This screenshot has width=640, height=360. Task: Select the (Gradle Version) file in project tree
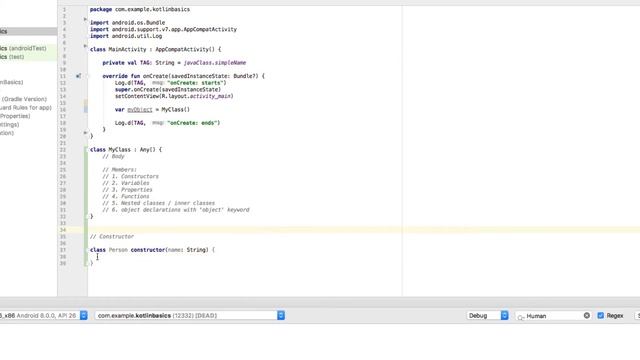click(24, 99)
